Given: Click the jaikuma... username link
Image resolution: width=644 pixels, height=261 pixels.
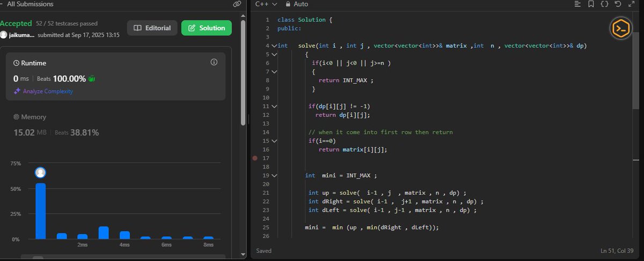Looking at the screenshot, I should click(22, 35).
